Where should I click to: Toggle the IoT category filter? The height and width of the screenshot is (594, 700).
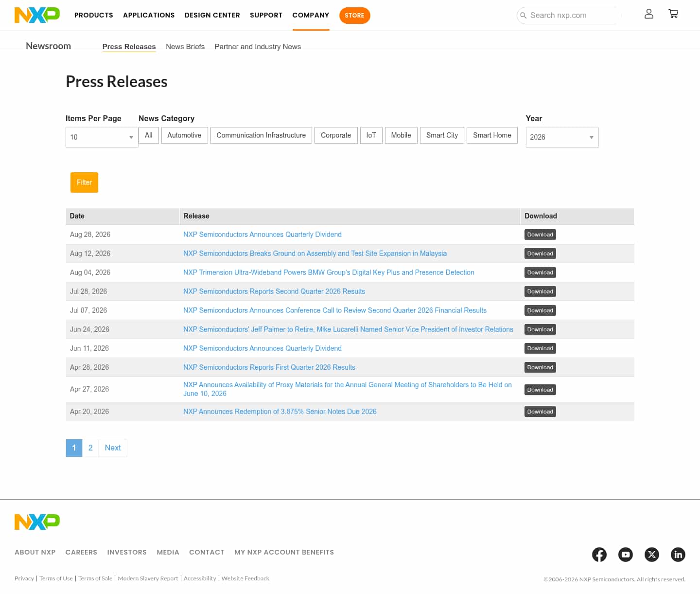tap(371, 135)
